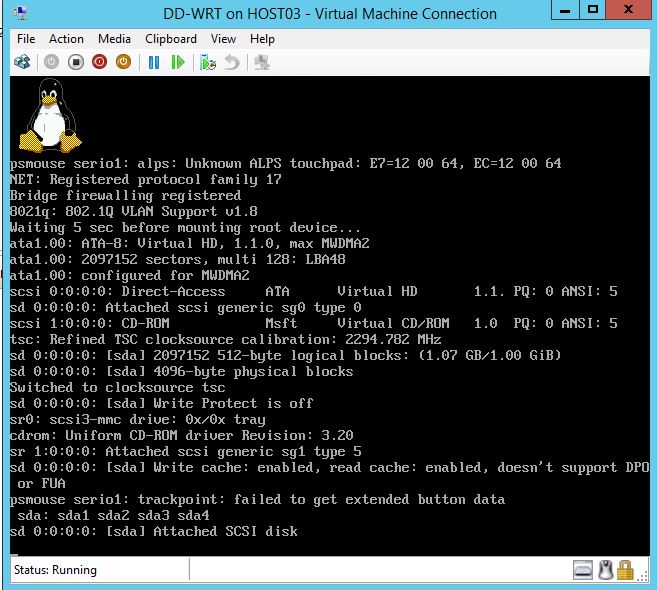Click the orange Save state icon
The width and height of the screenshot is (657, 590).
[123, 62]
